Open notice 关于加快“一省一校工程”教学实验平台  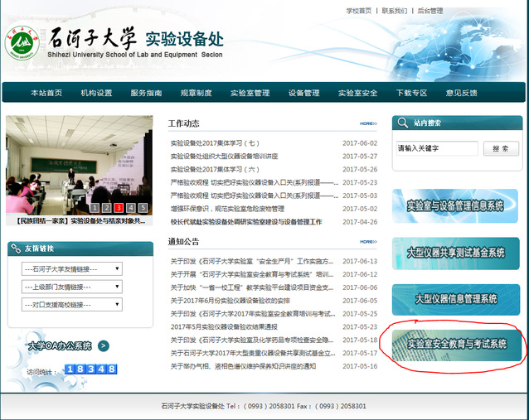tap(252, 287)
